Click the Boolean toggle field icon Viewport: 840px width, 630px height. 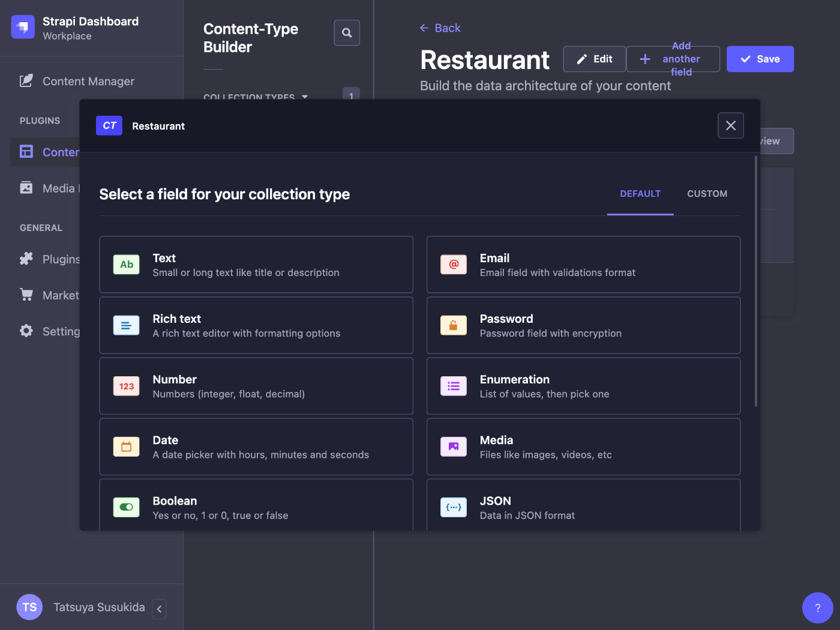(127, 507)
